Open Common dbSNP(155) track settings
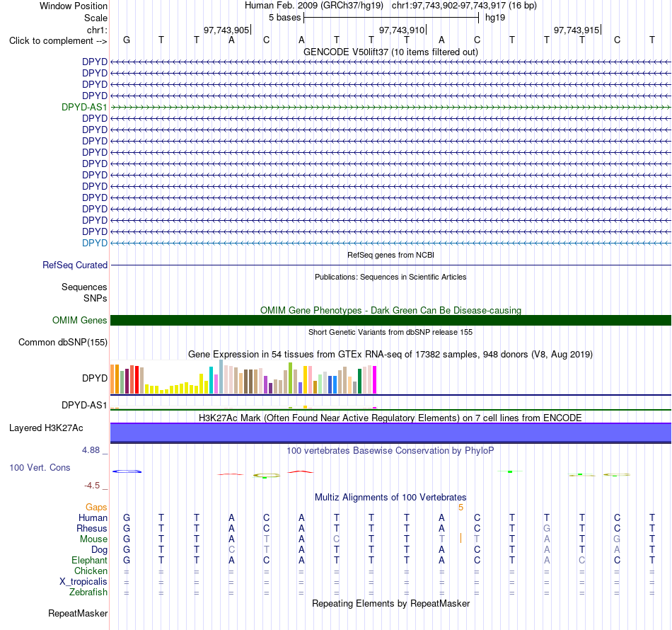The height and width of the screenshot is (630, 672). [x=62, y=342]
